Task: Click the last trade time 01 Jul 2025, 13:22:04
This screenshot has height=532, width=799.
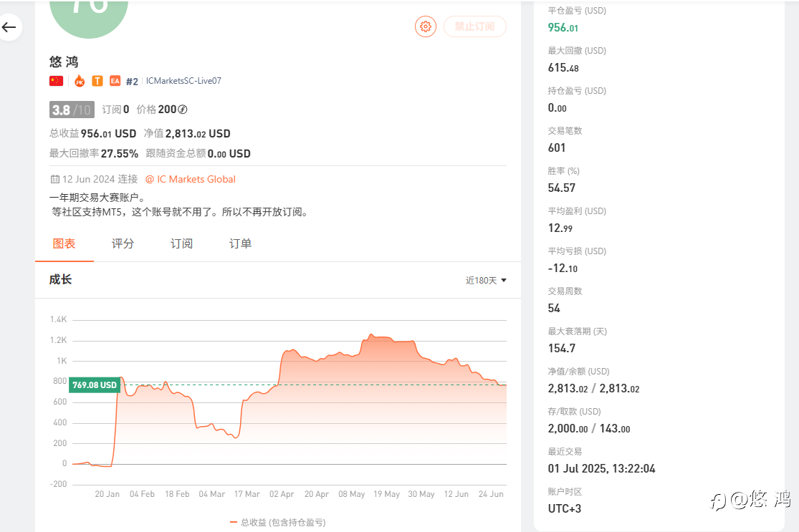Action: (x=601, y=469)
